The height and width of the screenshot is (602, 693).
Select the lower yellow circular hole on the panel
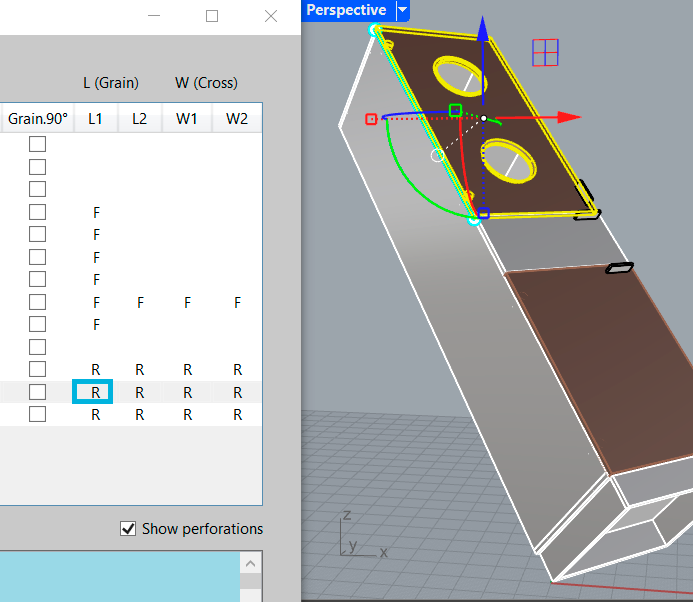[x=508, y=161]
